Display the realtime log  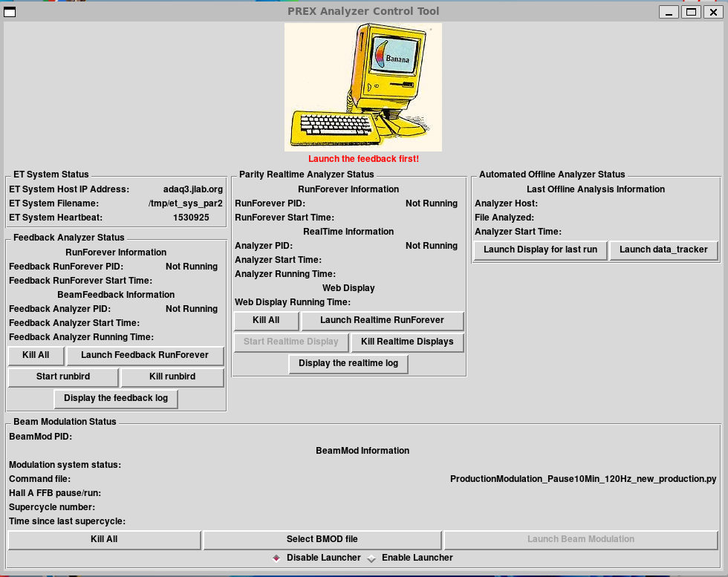pos(348,364)
